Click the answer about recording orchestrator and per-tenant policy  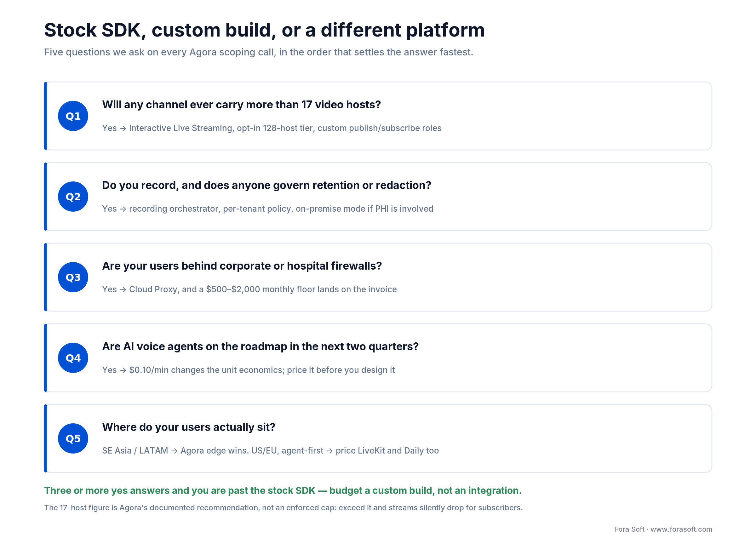tap(268, 209)
